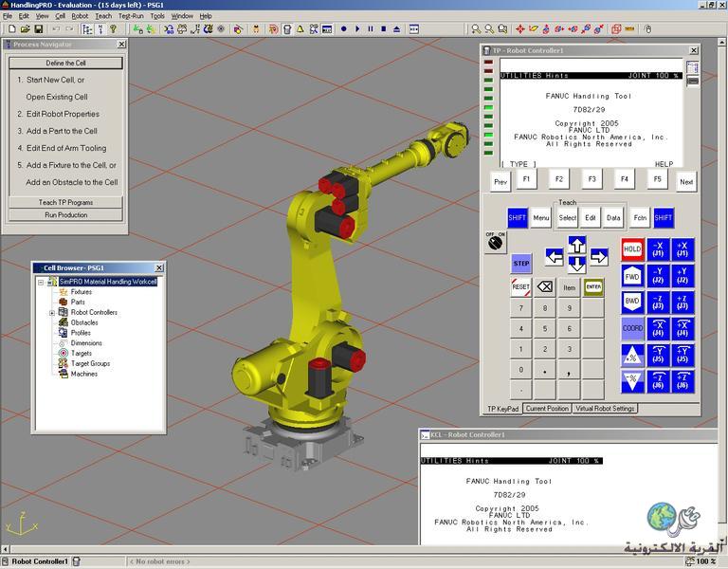
Task: Click the Zoom Out magnifier icon
Action: pos(489,28)
